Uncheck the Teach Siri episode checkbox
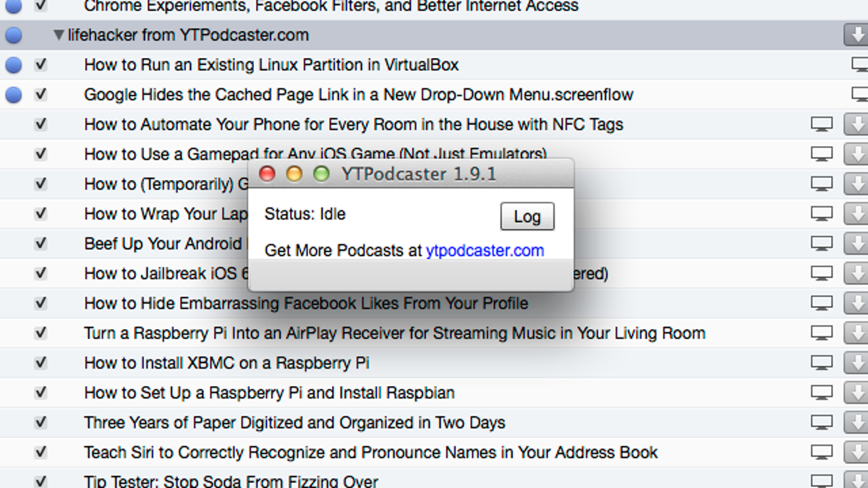Image resolution: width=868 pixels, height=488 pixels. point(41,453)
